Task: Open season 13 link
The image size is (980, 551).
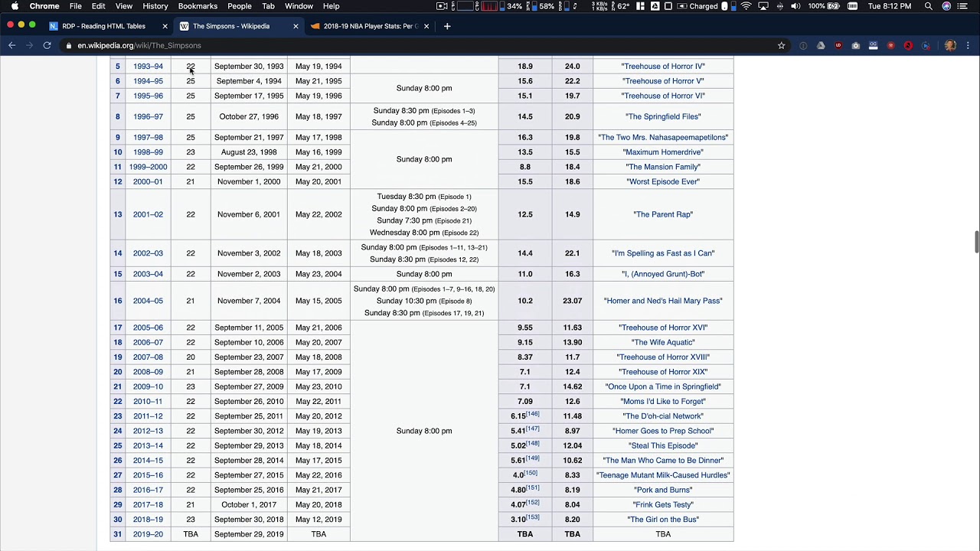Action: (x=118, y=214)
